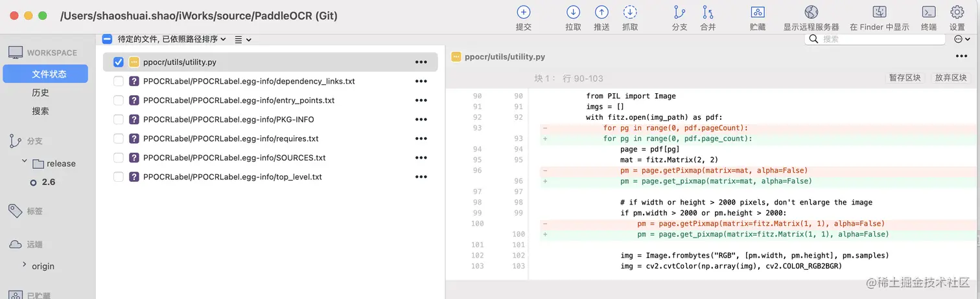Click the Stash (贮藏) toolbar icon
The height and width of the screenshot is (299, 980).
pyautogui.click(x=757, y=12)
